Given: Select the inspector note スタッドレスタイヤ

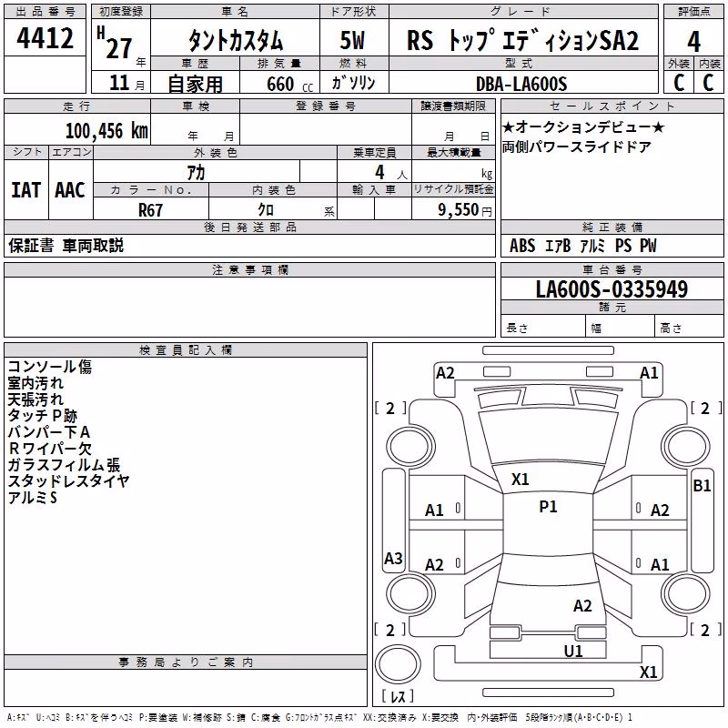Looking at the screenshot, I should point(68,481).
